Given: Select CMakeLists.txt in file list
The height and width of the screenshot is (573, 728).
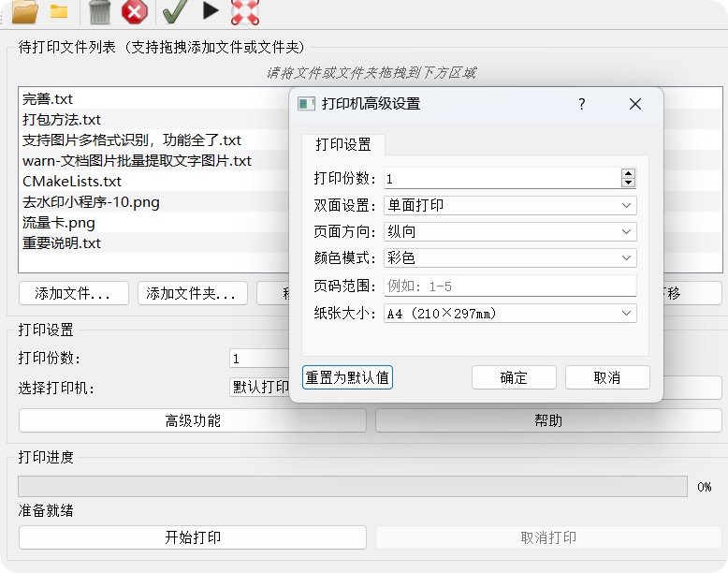Looking at the screenshot, I should click(155, 182).
